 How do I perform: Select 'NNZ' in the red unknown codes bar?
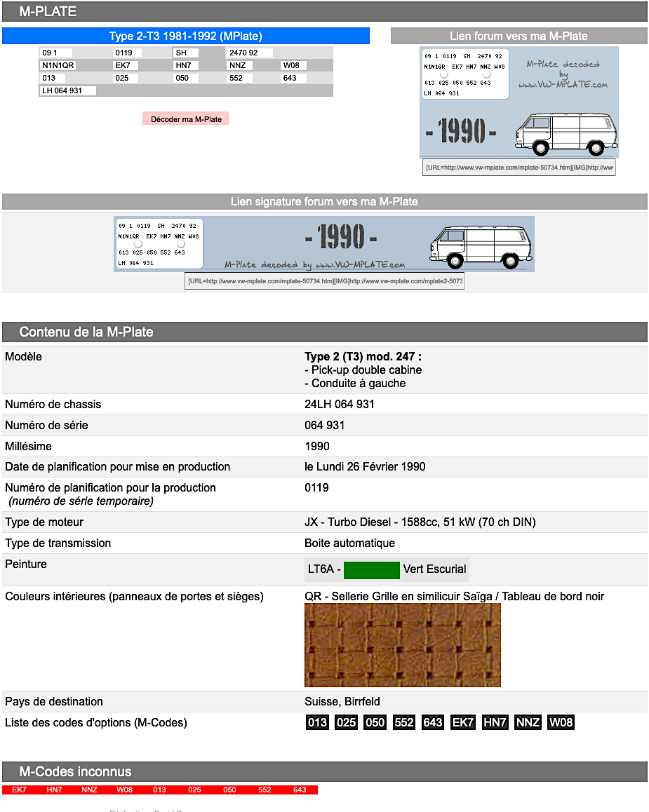[90, 790]
